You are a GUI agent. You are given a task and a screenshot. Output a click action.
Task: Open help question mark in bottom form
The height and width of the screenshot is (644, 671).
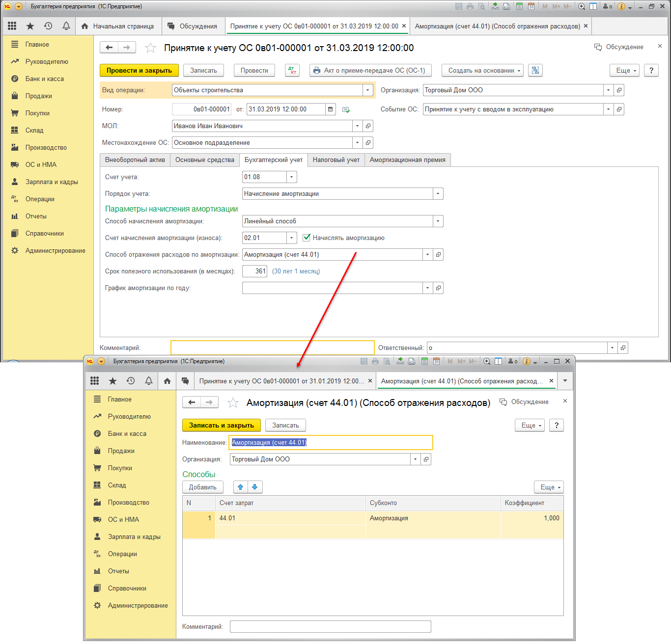pyautogui.click(x=557, y=425)
